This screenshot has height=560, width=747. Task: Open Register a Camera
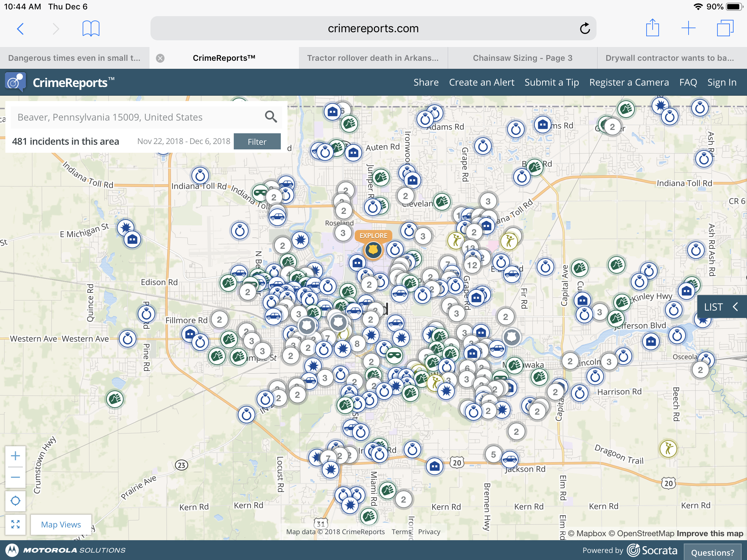pyautogui.click(x=629, y=82)
